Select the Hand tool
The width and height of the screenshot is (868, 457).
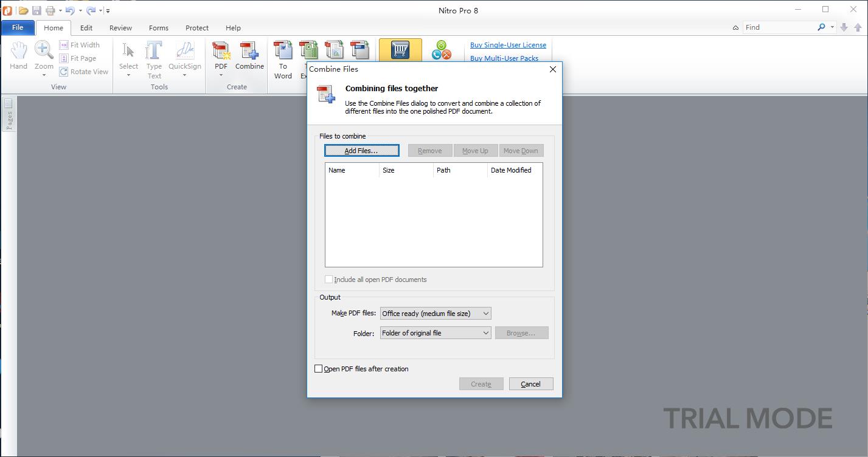tap(18, 56)
